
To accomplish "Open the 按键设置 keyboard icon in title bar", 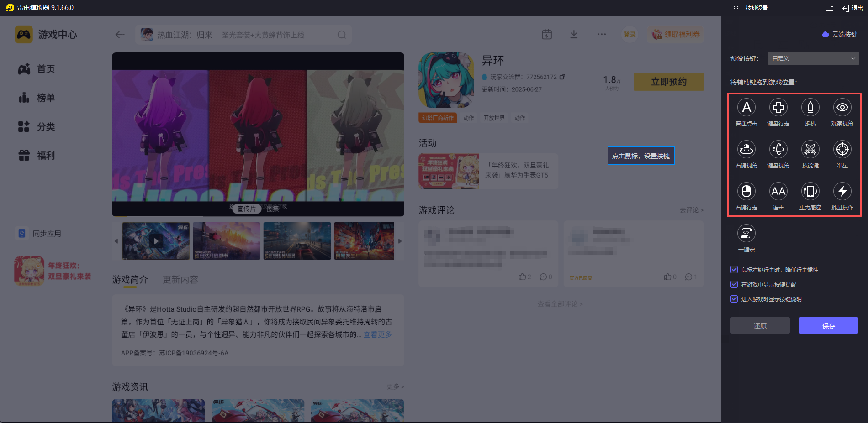I will pos(736,8).
